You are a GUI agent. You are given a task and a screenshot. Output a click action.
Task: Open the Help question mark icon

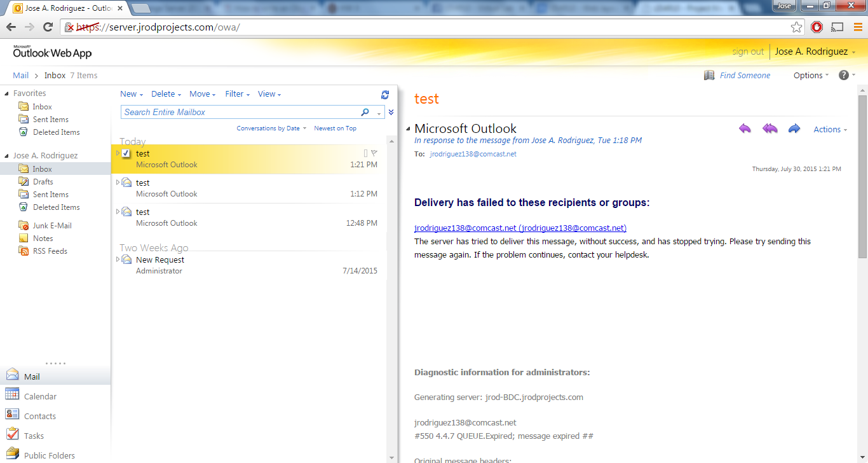pos(844,75)
